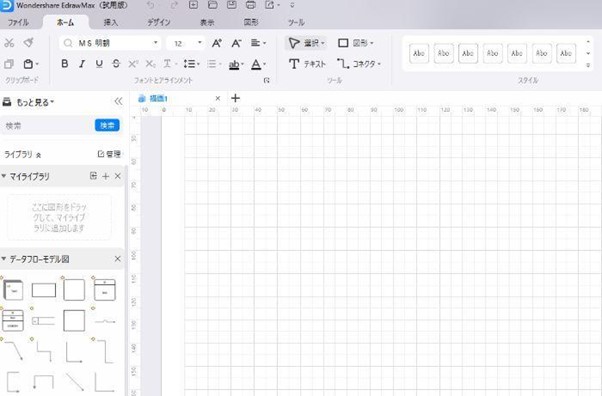
Task: Open the text highlight color picker
Action: coord(236,65)
